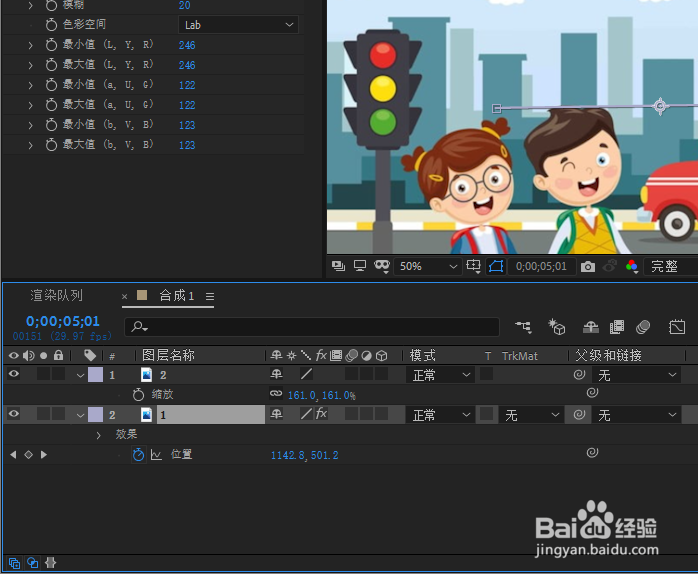The image size is (698, 574).
Task: Open layer 2 blending mode 正常 dropdown
Action: pos(440,415)
